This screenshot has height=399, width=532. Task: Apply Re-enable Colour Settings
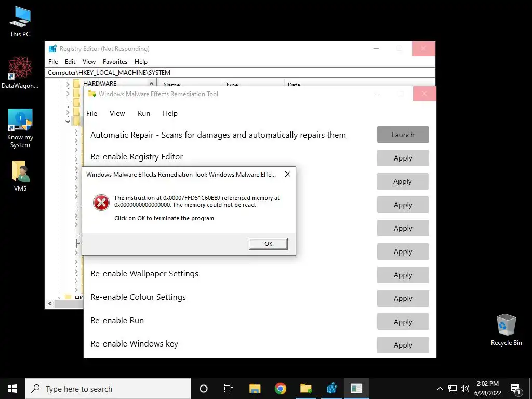coord(403,298)
